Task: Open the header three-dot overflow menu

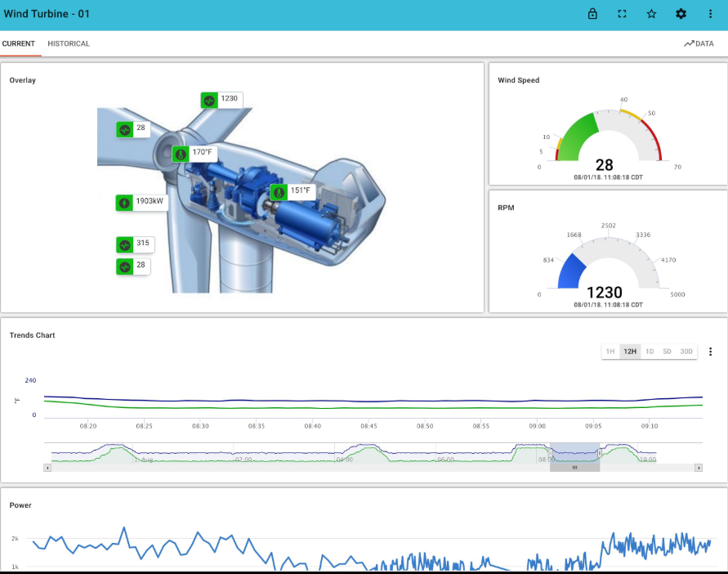Action: (710, 14)
